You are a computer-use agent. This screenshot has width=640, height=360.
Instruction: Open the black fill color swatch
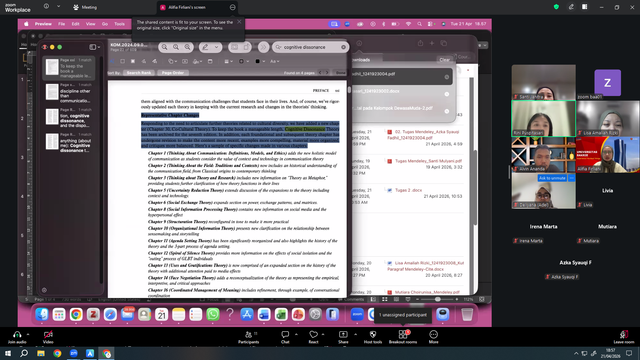click(259, 61)
